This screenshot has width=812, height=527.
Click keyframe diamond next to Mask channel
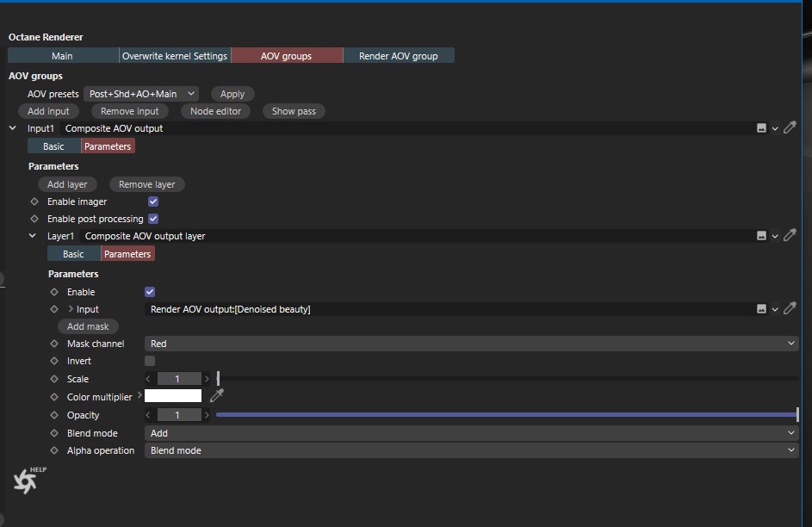point(54,344)
